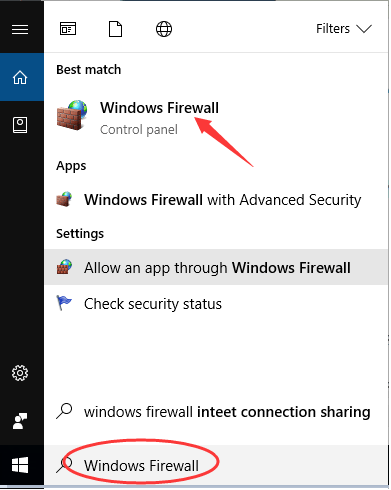Click the chevron beside Filters
The image size is (391, 490).
click(x=364, y=29)
